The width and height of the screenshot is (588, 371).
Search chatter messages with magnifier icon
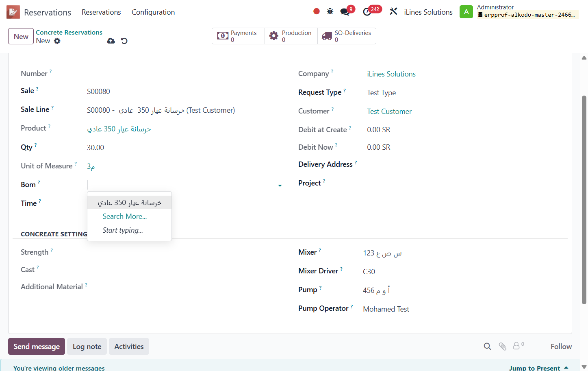click(488, 346)
